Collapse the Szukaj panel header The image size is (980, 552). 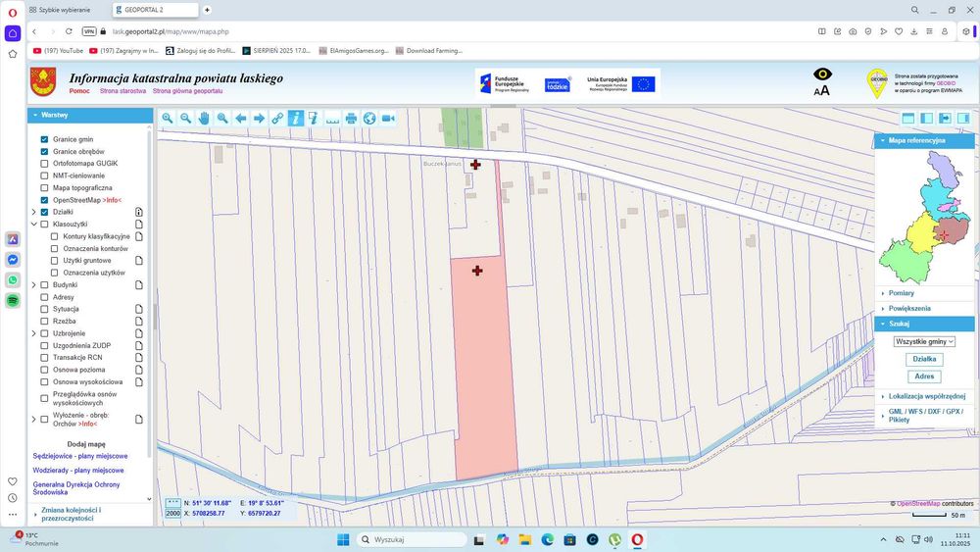924,324
